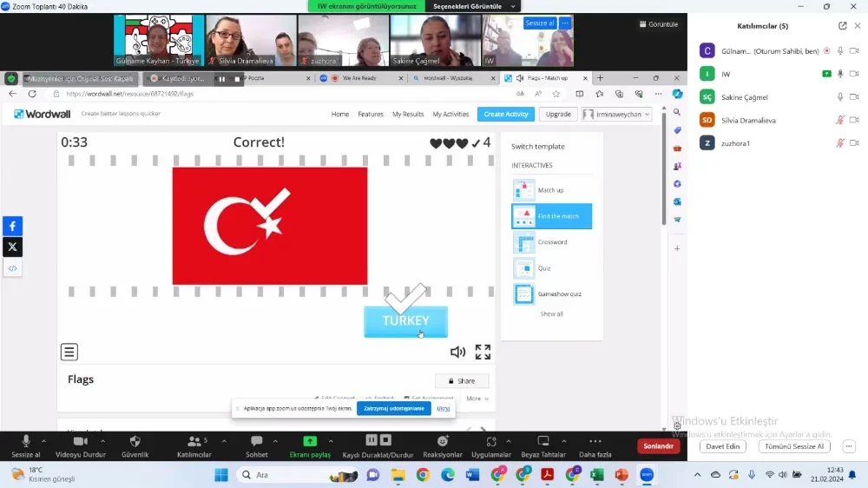The image size is (868, 488).
Task: Expand the caret beside Katılımcılar
Action: tap(224, 441)
